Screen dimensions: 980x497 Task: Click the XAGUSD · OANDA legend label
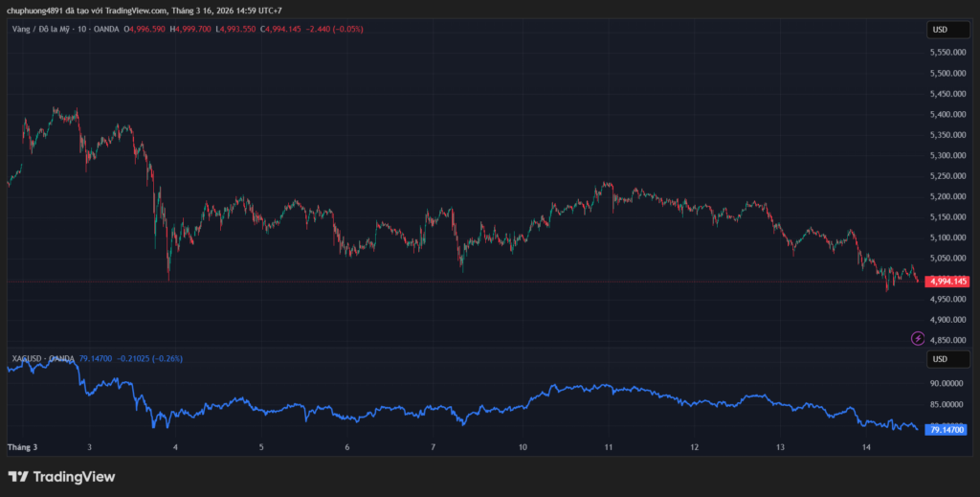tap(43, 358)
